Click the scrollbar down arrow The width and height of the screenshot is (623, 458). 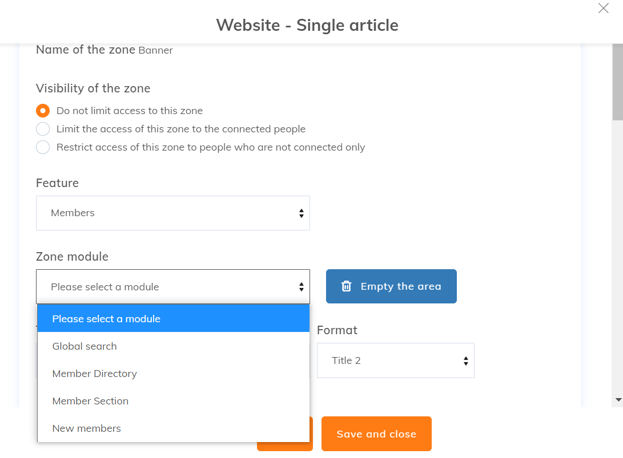point(617,400)
